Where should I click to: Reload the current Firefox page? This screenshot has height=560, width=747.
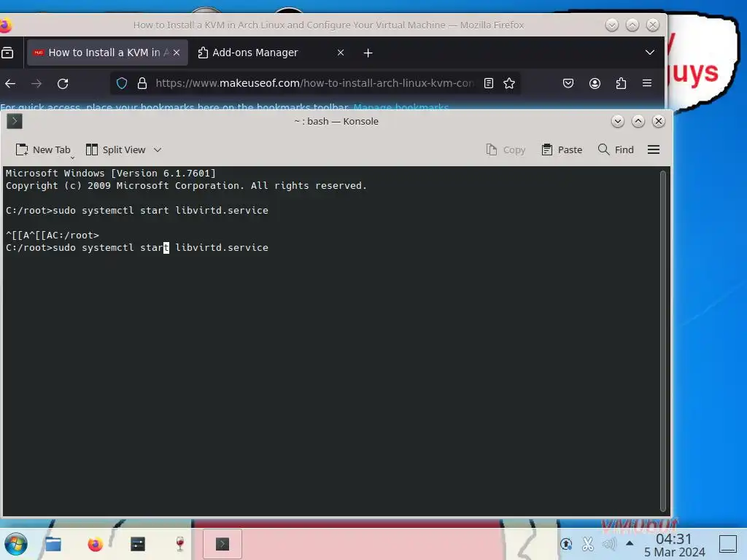[63, 83]
